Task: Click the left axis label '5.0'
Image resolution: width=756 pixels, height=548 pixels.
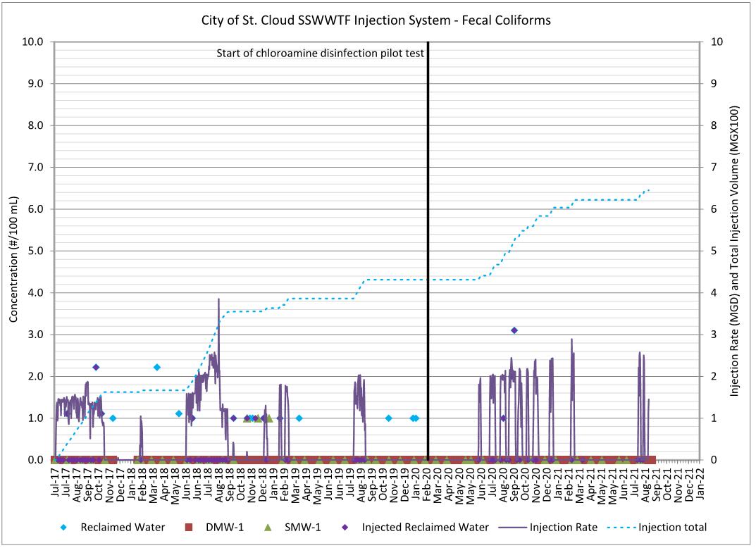Action: [35, 251]
